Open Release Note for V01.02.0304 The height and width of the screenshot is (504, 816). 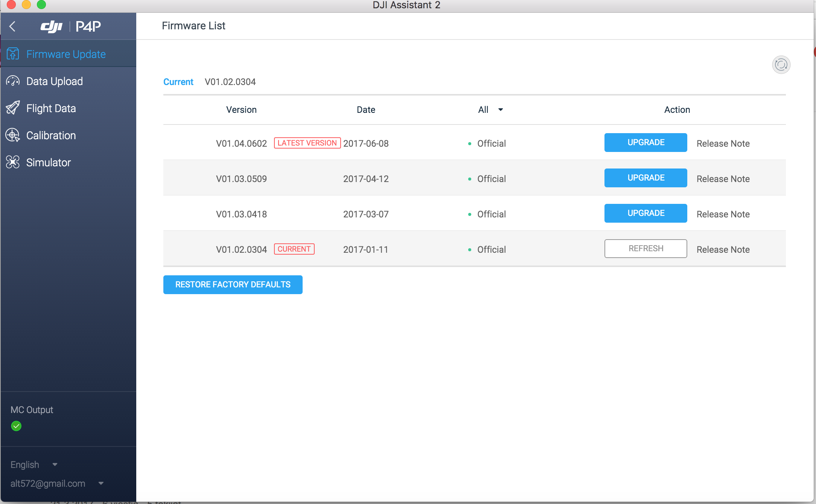[723, 250]
